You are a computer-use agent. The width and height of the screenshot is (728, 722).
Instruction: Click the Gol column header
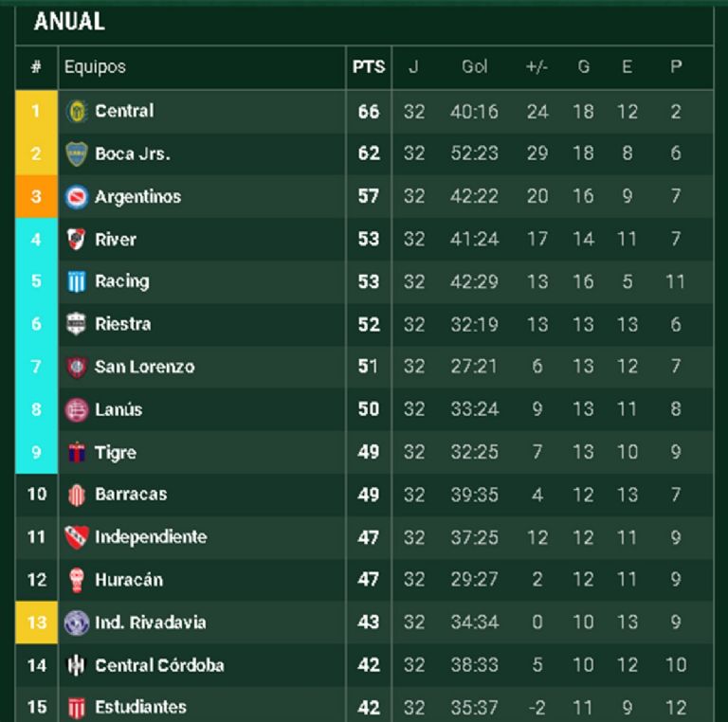[474, 67]
